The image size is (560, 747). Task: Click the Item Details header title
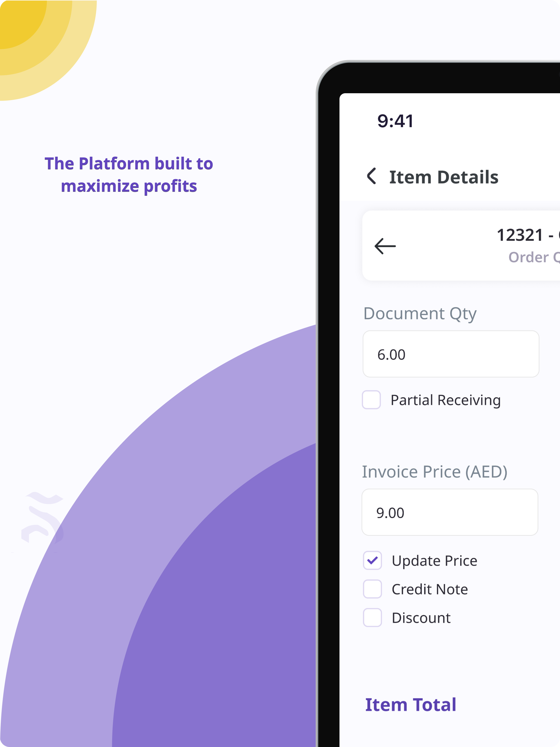coord(444,177)
